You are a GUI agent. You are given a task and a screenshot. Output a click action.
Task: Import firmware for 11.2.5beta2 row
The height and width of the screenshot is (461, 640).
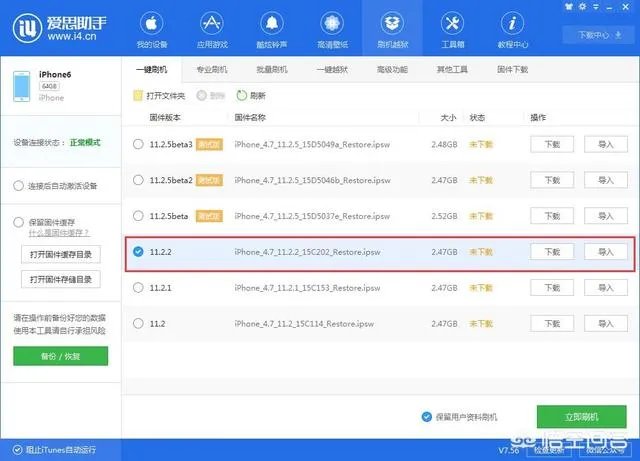[x=606, y=180]
